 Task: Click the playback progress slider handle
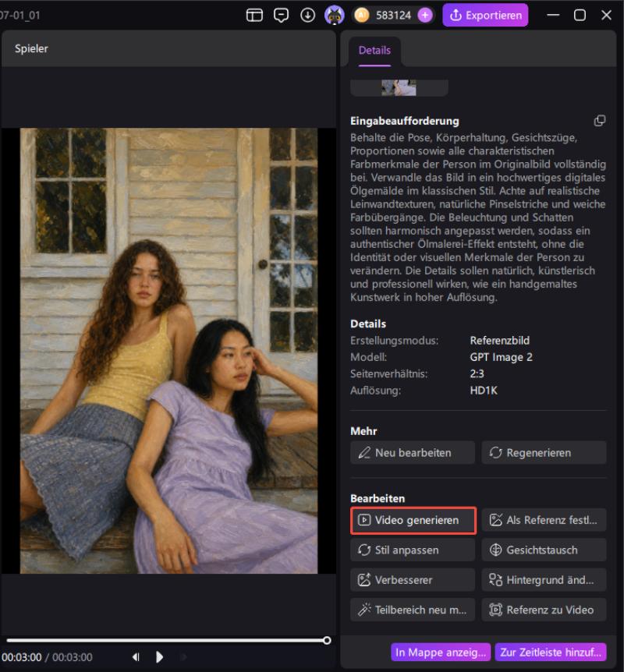pyautogui.click(x=327, y=640)
